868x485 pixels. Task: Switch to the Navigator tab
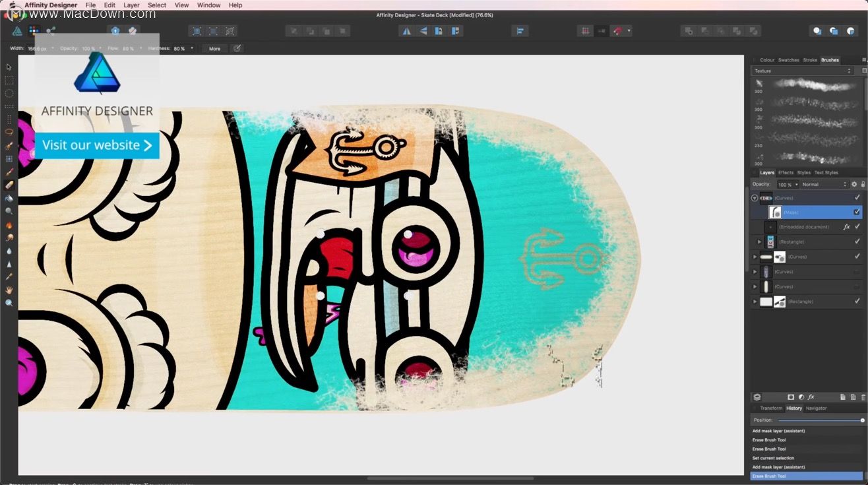click(816, 408)
